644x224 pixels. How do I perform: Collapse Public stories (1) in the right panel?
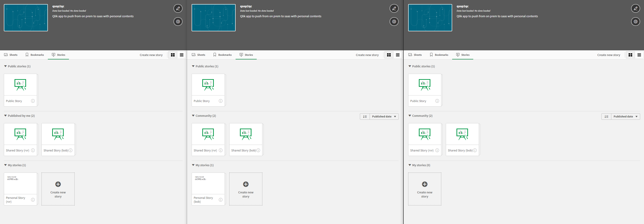tap(422, 66)
